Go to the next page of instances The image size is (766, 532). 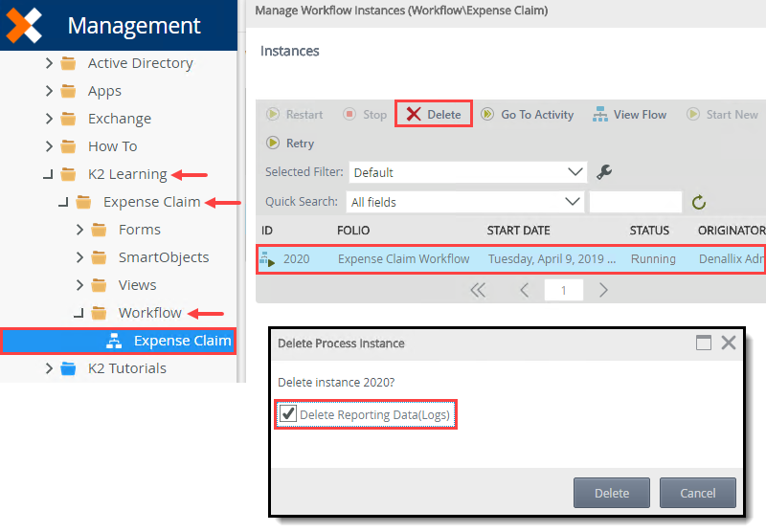[603, 291]
